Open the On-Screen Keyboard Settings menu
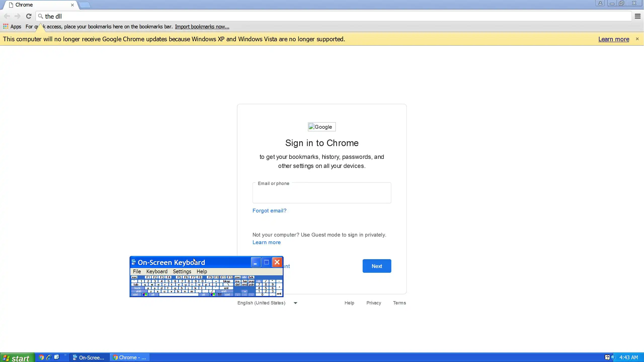The image size is (644, 362). click(x=182, y=271)
